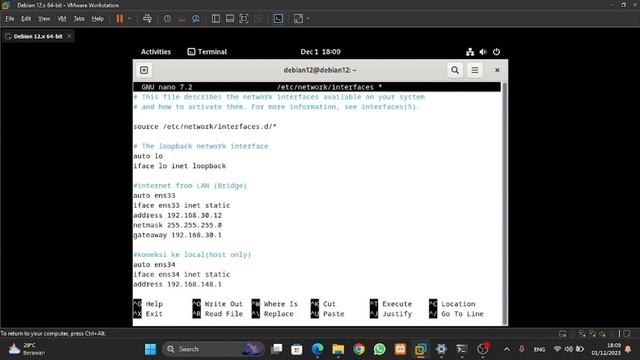
Task: Close the Debian 12.x 64-bit tab
Action: click(69, 36)
